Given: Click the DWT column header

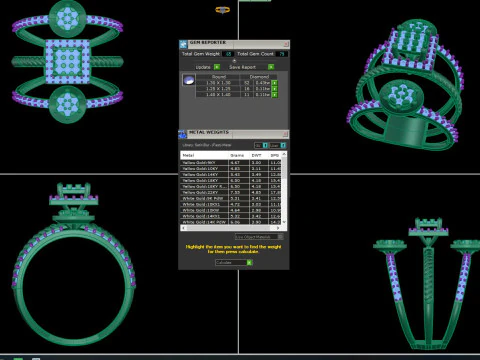Looking at the screenshot, I should (x=259, y=155).
